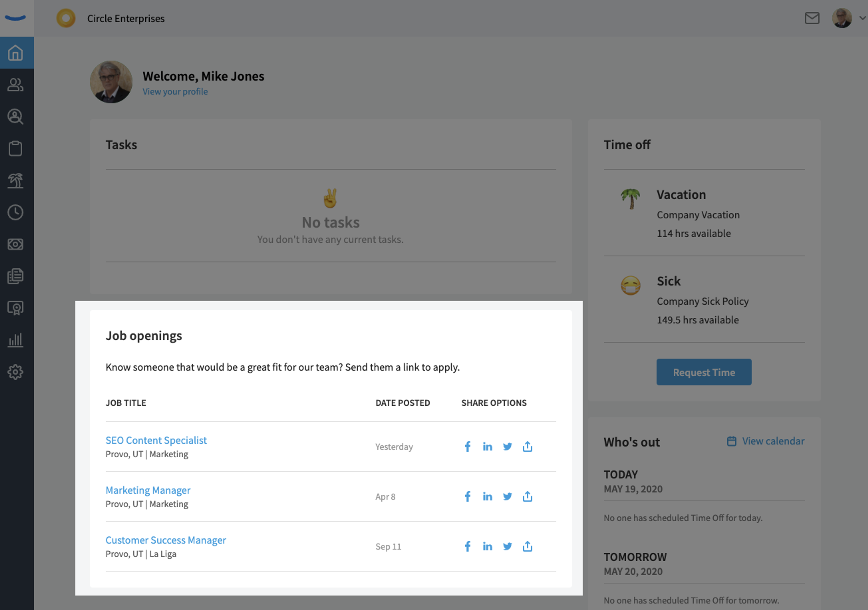Viewport: 868px width, 610px height.
Task: Share Marketing Manager on LinkedIn
Action: (487, 497)
